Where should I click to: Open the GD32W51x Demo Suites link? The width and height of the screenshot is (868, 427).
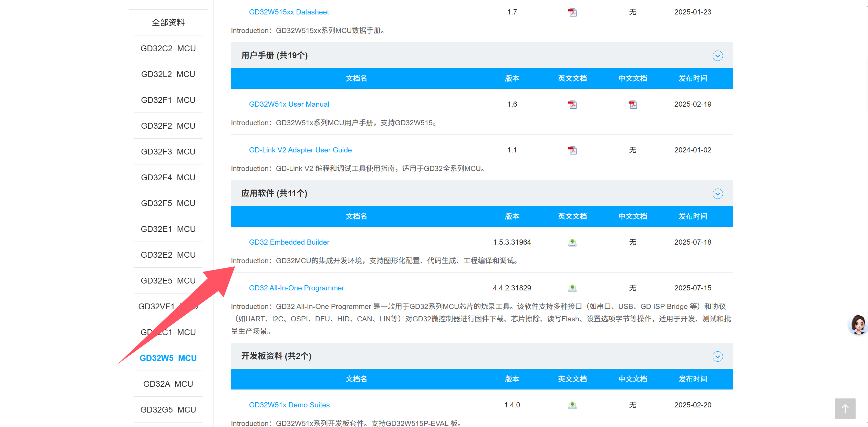click(289, 405)
